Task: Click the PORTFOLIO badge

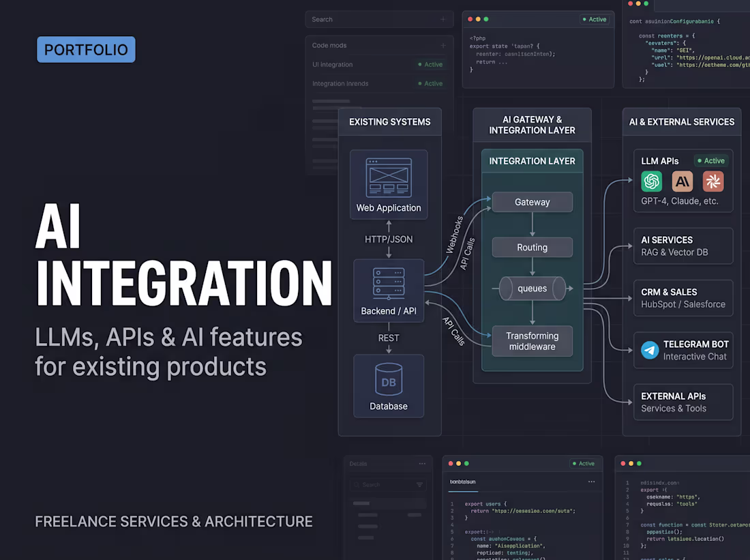Action: 86,49
